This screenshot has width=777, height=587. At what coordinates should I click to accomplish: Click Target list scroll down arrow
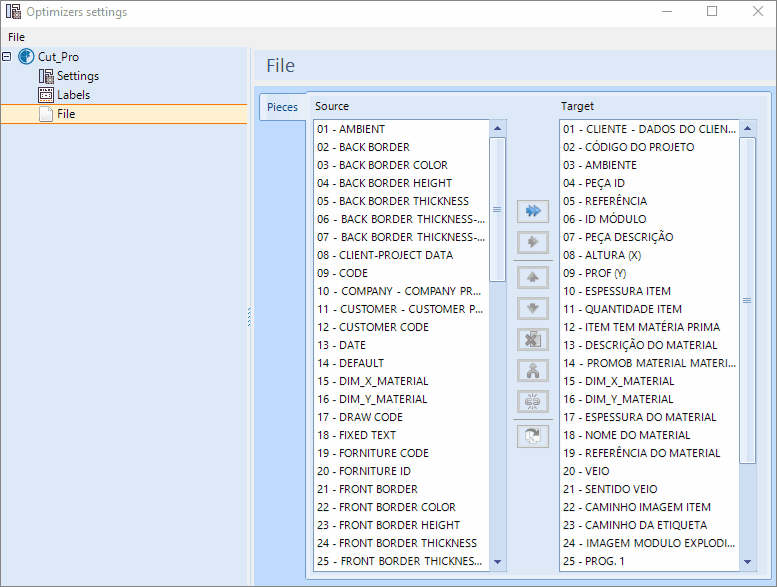pyautogui.click(x=748, y=562)
